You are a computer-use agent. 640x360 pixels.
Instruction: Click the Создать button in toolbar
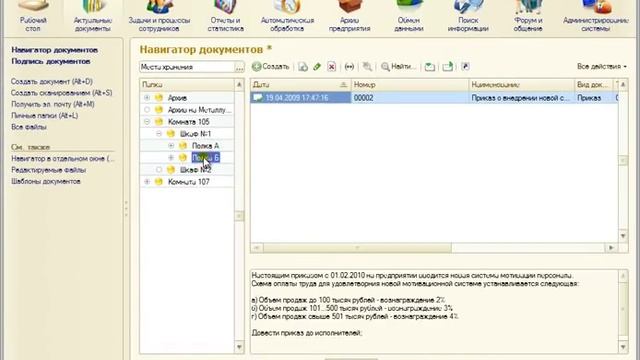(270, 67)
